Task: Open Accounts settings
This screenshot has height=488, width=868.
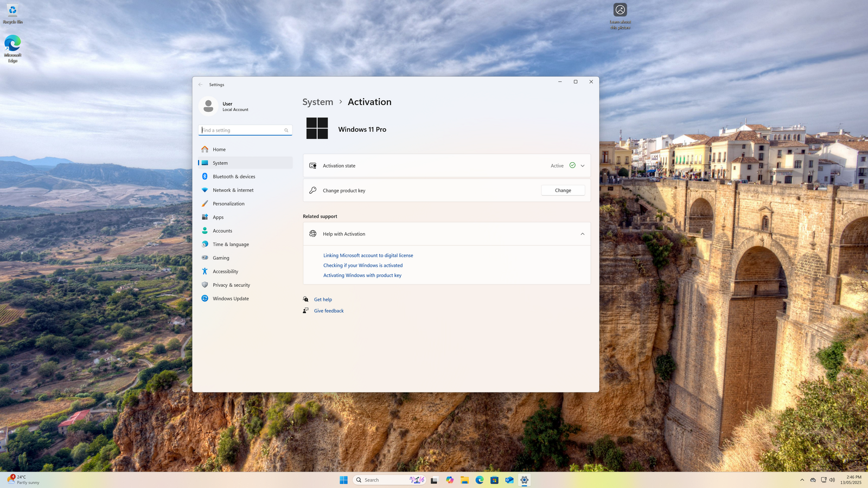Action: pos(245,230)
